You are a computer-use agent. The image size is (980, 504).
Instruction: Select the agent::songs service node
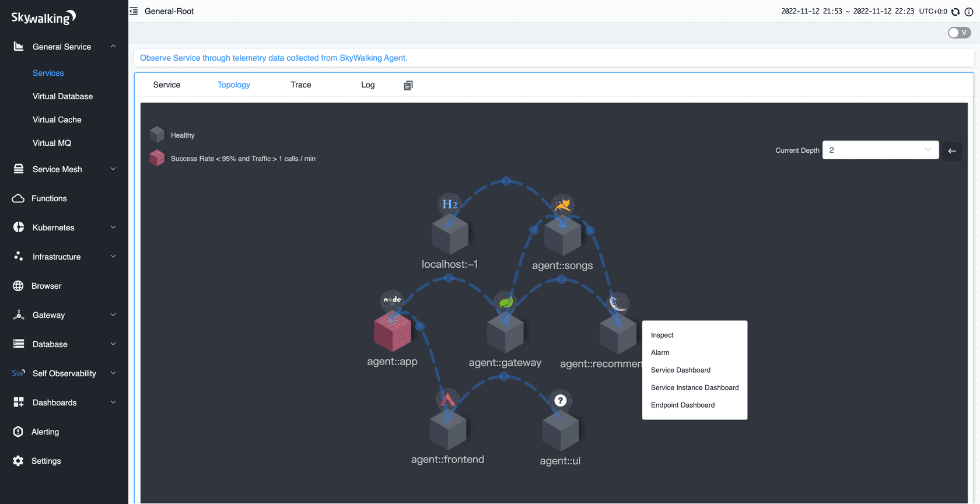pyautogui.click(x=562, y=236)
